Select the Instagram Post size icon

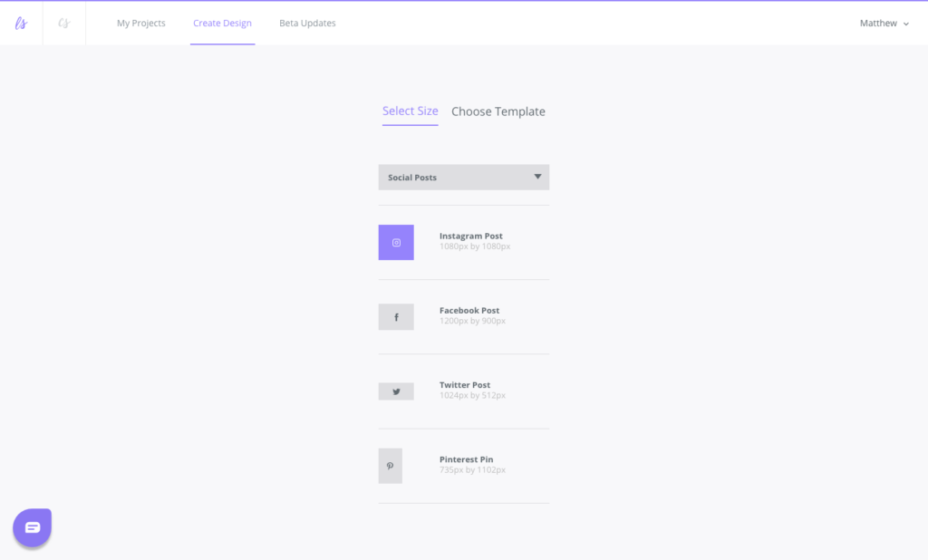(x=396, y=242)
